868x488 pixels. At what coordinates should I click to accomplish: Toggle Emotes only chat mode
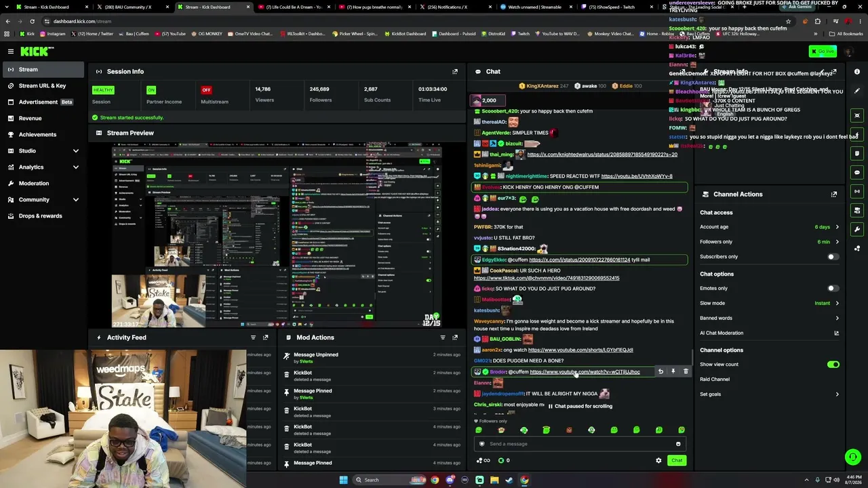pyautogui.click(x=833, y=288)
